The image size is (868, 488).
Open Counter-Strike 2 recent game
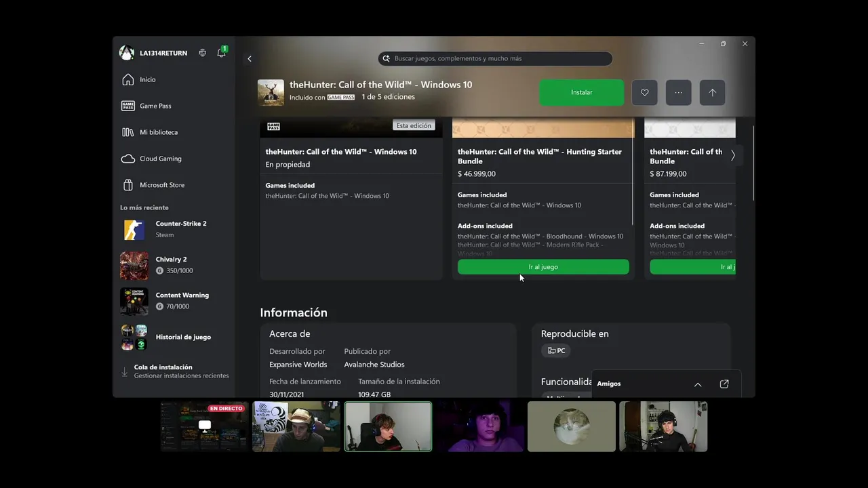click(x=174, y=230)
